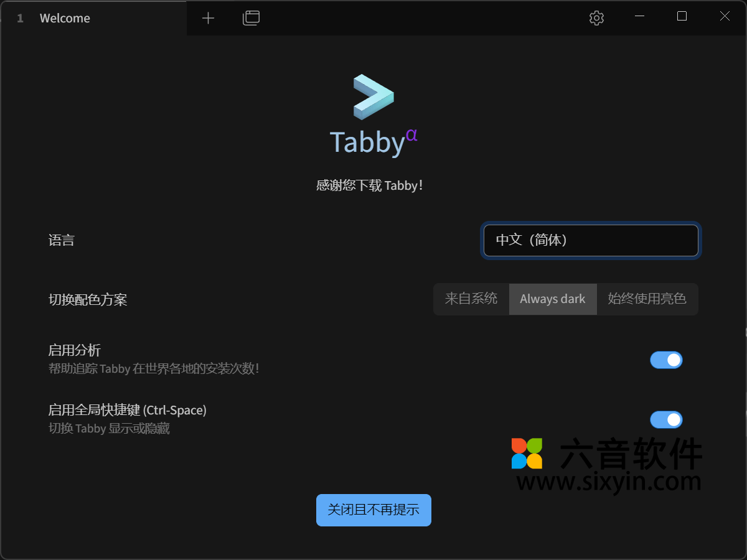Select 始终使用亮色 color scheme option
The width and height of the screenshot is (747, 560).
647,299
